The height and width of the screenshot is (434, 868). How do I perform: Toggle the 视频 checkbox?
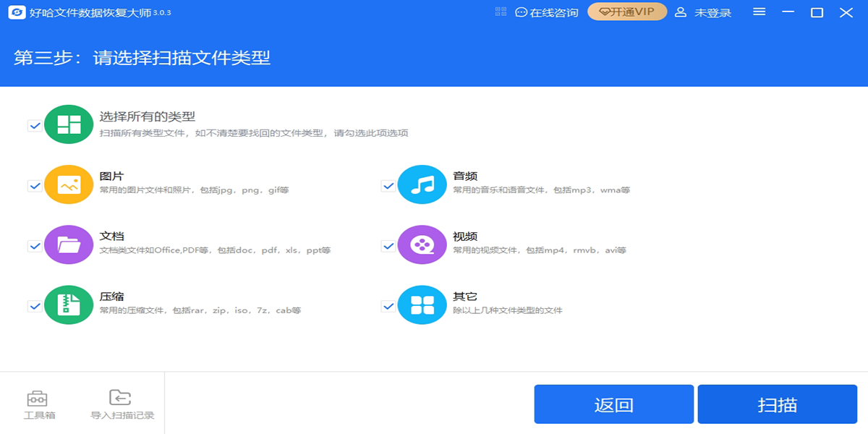pyautogui.click(x=388, y=246)
